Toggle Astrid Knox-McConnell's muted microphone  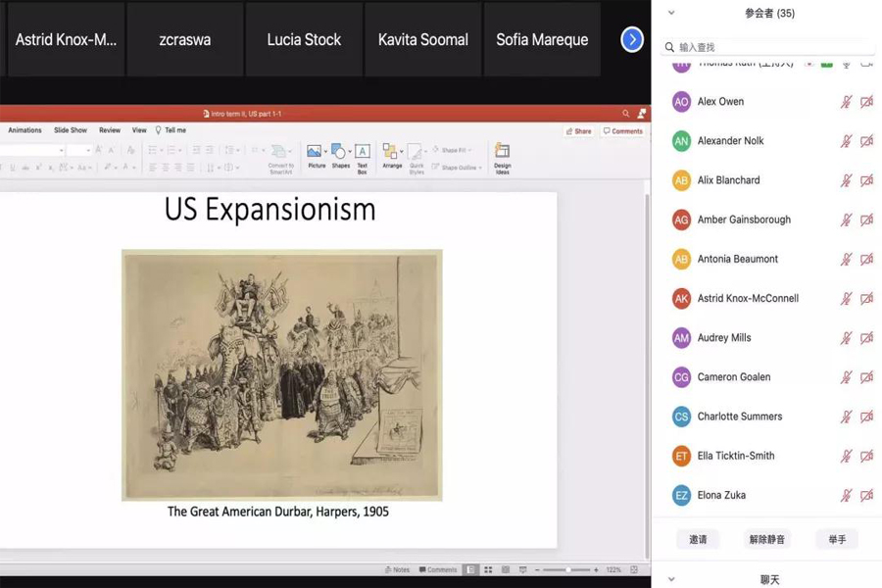click(846, 299)
